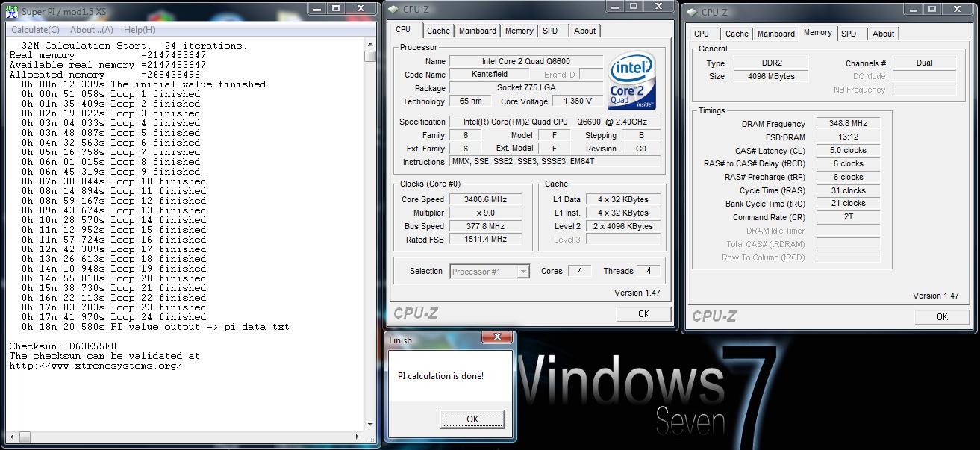Open the Processor #1 selection dropdown
This screenshot has height=450, width=980.
coord(490,272)
